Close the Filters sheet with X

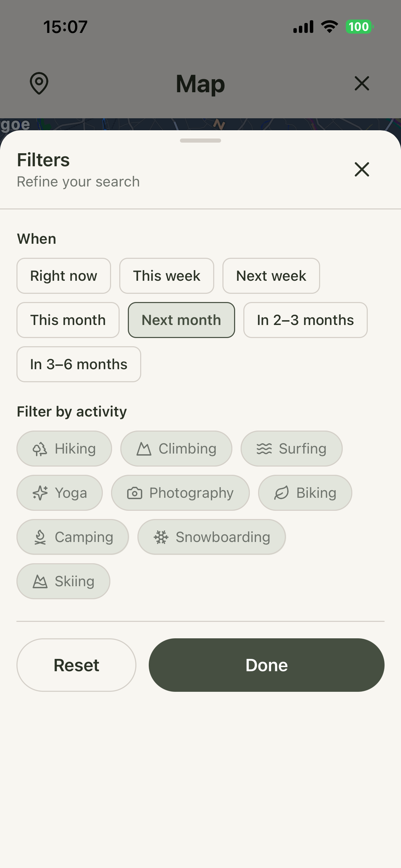point(362,169)
